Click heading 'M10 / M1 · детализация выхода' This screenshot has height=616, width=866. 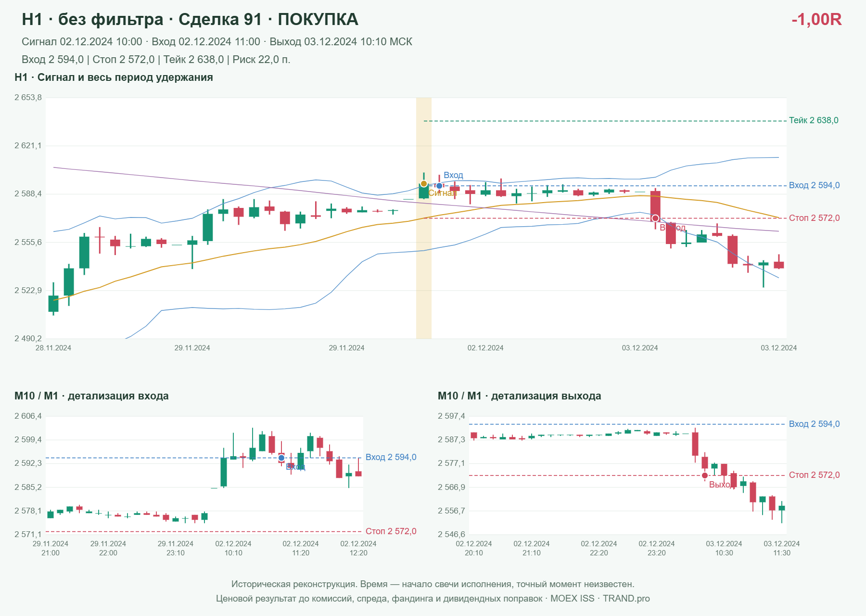click(519, 396)
